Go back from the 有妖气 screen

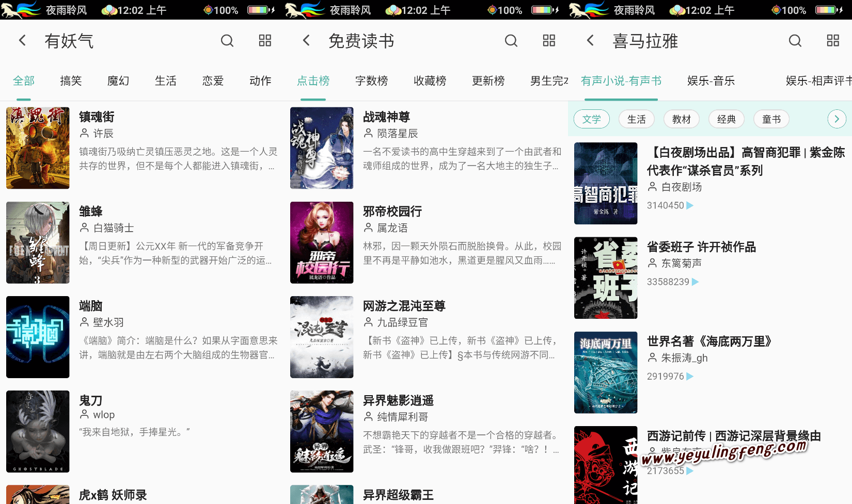click(22, 40)
